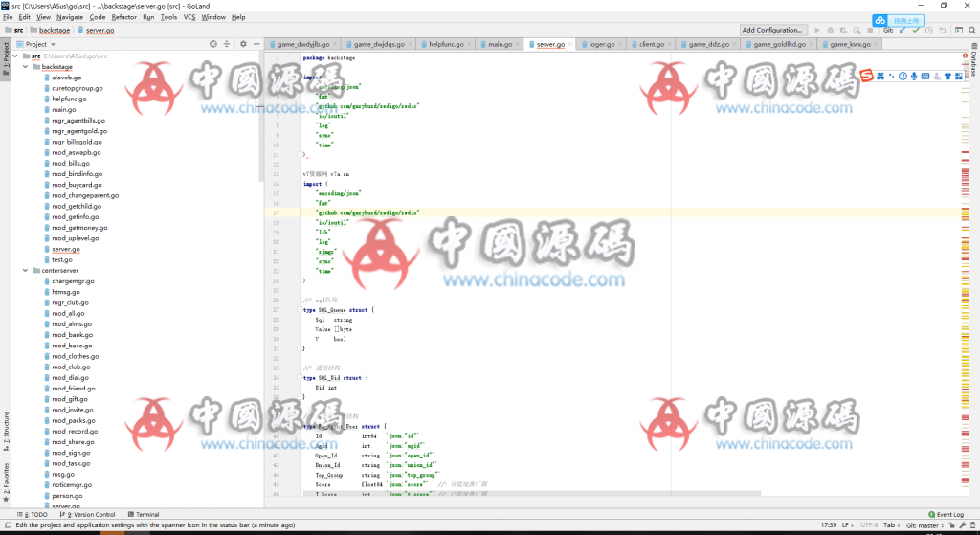Click UTF-8 encoding in status bar
980x535 pixels.
(869, 525)
